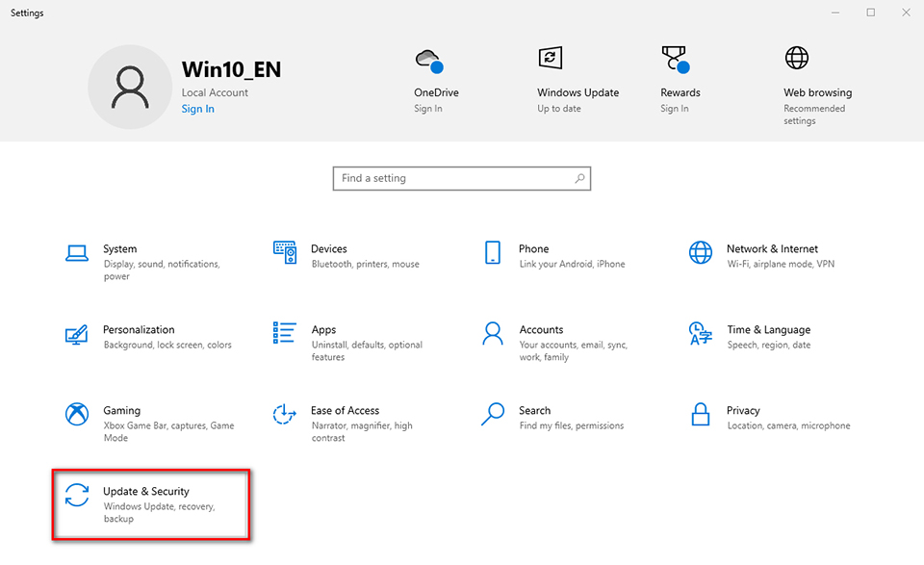Click the Search magnifier category icon
This screenshot has width=924, height=565.
point(493,415)
